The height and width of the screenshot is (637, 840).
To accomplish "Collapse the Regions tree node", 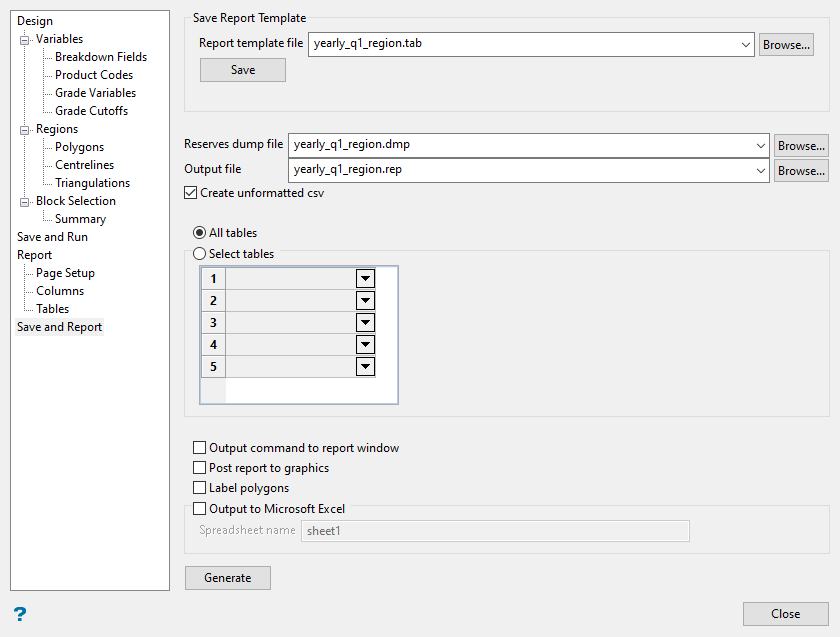I will click(x=25, y=130).
